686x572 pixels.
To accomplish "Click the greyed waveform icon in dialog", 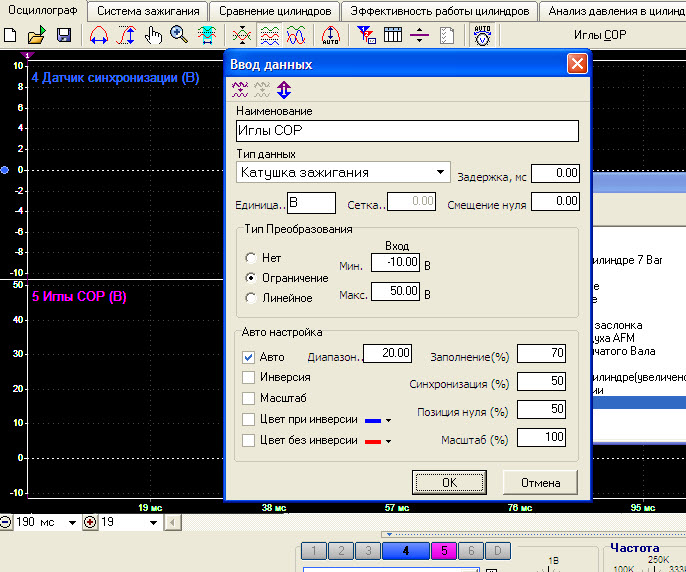I will click(x=262, y=90).
